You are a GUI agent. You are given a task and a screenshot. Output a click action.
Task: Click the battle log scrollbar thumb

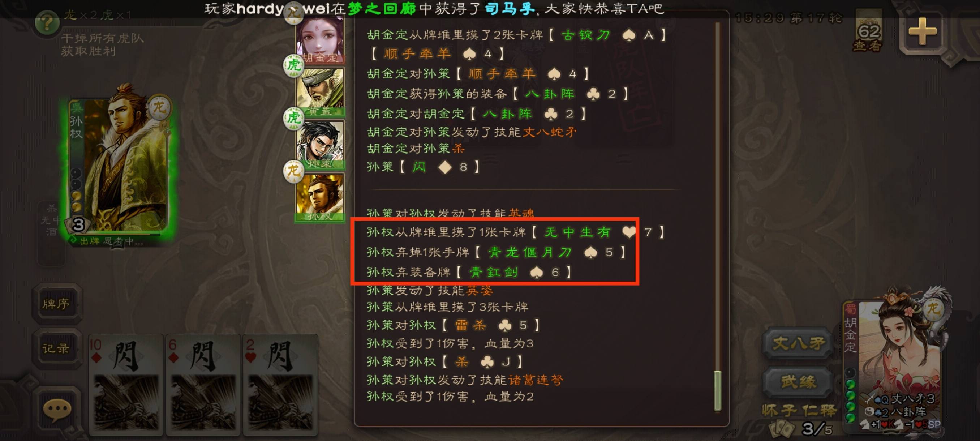pyautogui.click(x=718, y=391)
